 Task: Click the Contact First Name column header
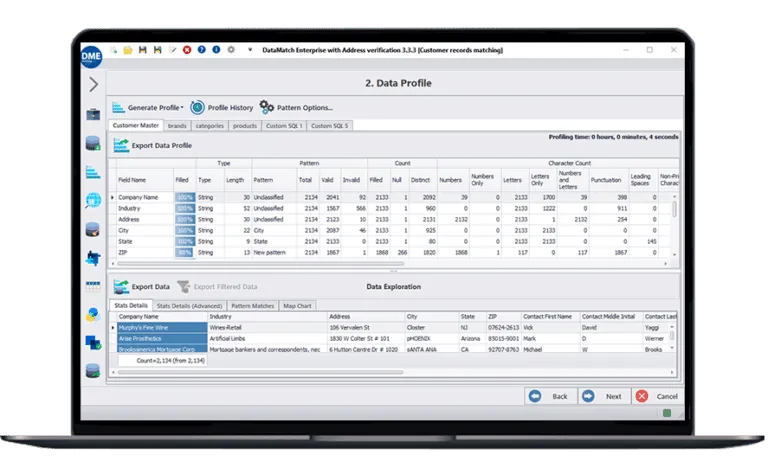coord(551,317)
